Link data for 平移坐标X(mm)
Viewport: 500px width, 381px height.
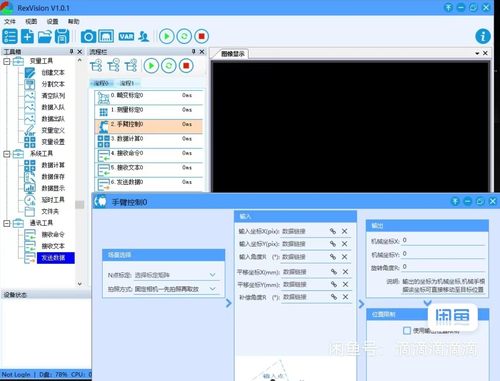333,272
